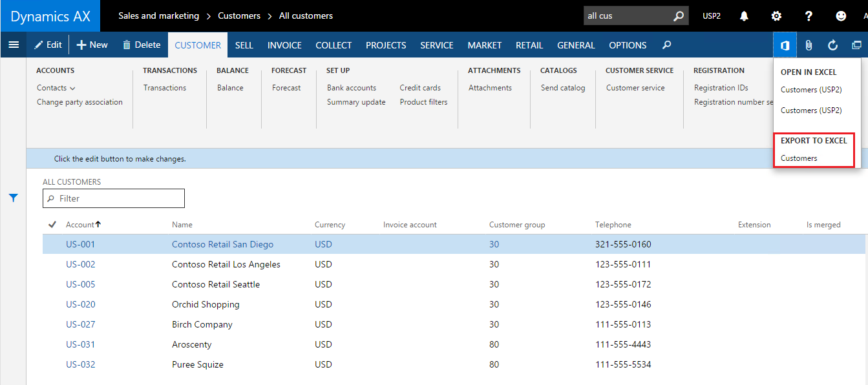868x385 pixels.
Task: Open the settings gear menu
Action: [776, 16]
